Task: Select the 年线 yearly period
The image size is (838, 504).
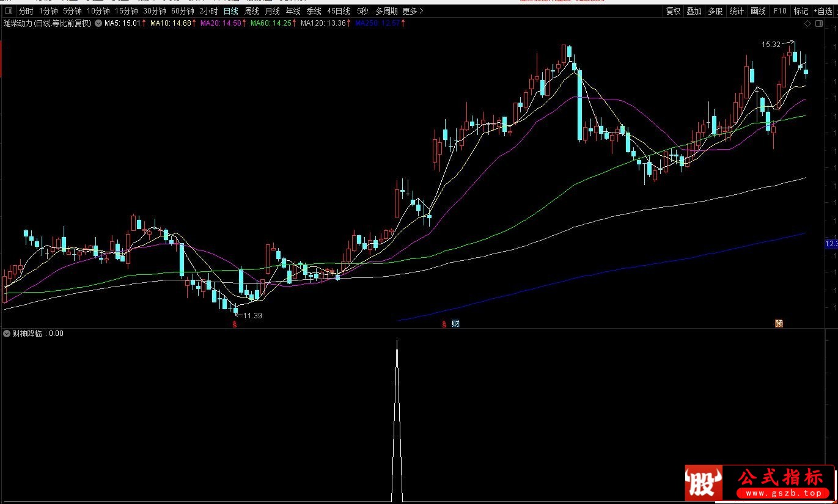Action: 293,11
